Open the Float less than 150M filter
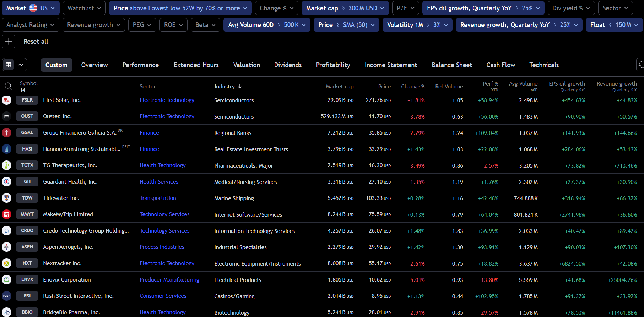 click(x=614, y=25)
